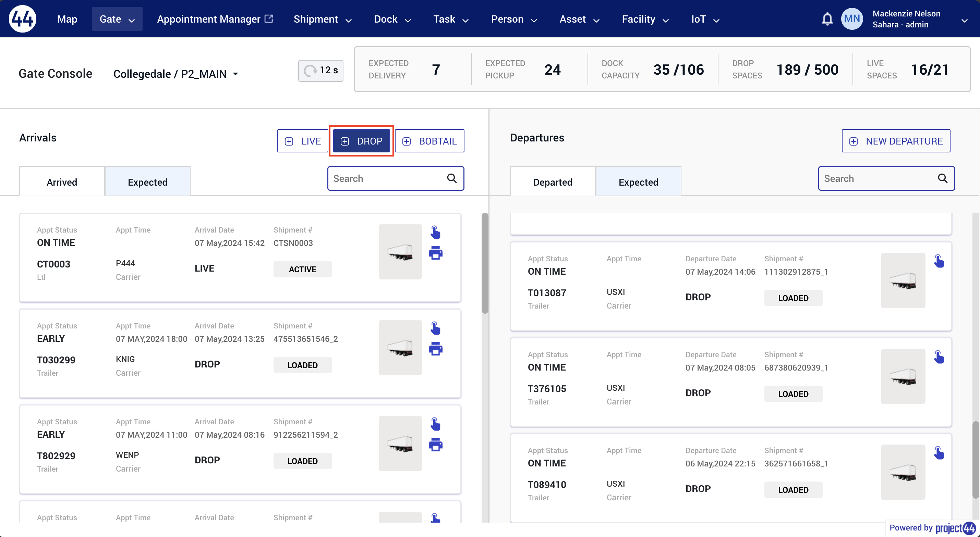Select trailer number T376105
The image size is (980, 537).
[x=547, y=388]
